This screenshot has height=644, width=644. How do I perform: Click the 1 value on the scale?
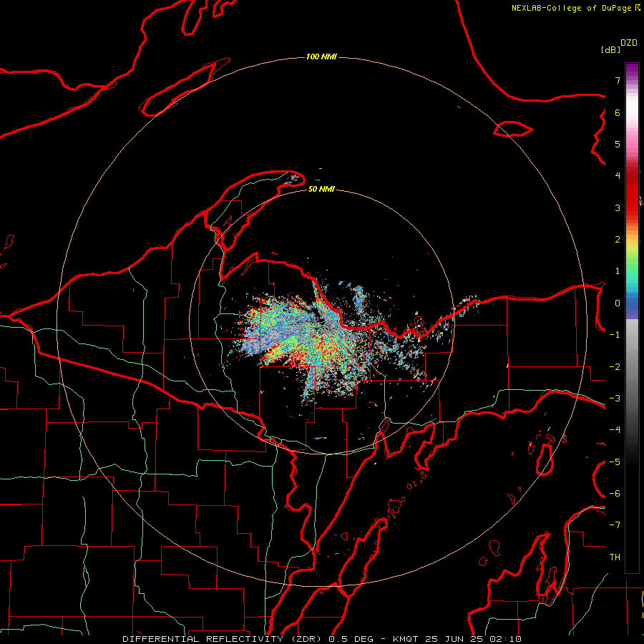(x=618, y=271)
